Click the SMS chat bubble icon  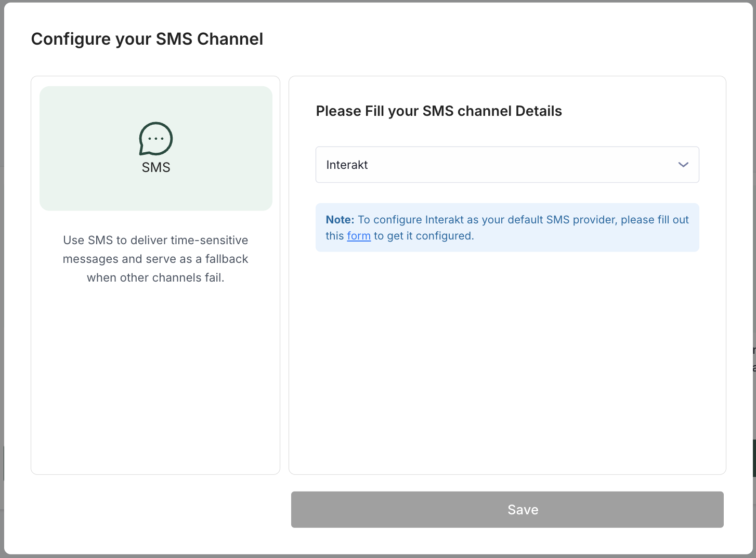coord(155,139)
